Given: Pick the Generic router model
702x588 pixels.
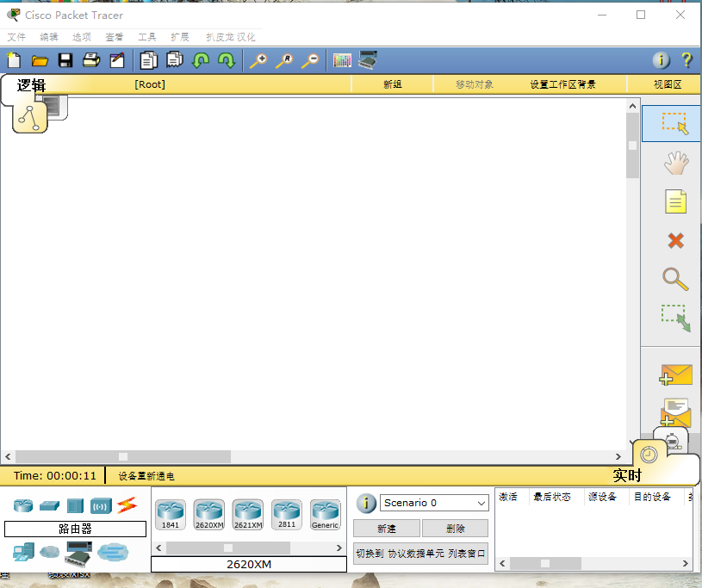Looking at the screenshot, I should (326, 515).
